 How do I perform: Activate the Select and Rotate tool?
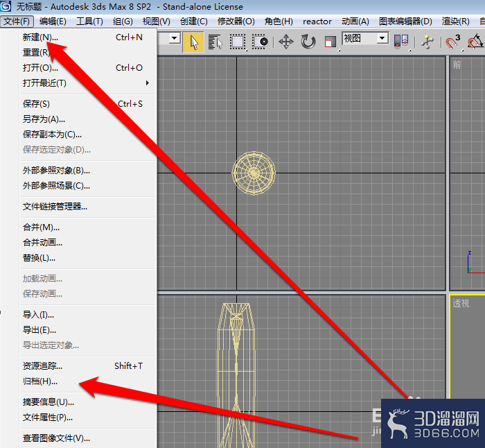[x=308, y=42]
